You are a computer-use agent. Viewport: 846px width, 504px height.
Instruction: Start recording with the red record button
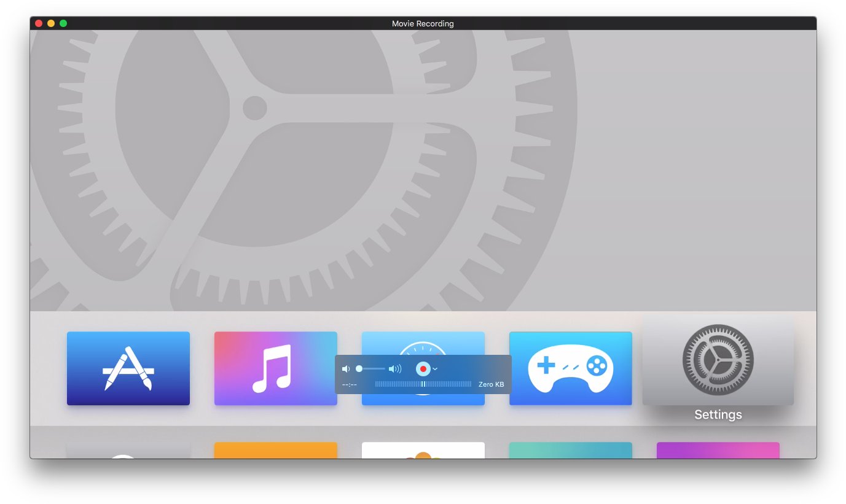(423, 369)
